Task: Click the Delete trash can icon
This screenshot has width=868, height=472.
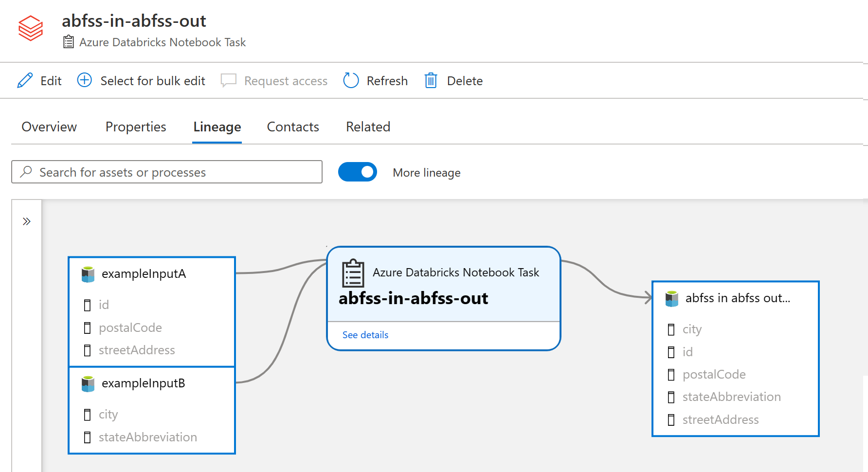Action: click(431, 80)
